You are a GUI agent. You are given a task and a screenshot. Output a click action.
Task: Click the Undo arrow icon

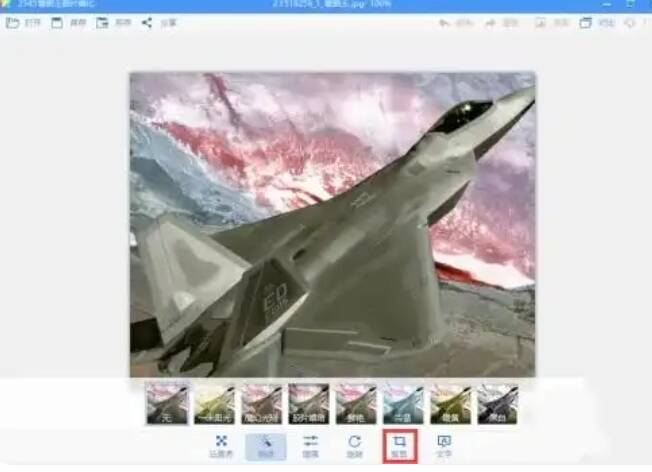[x=444, y=22]
